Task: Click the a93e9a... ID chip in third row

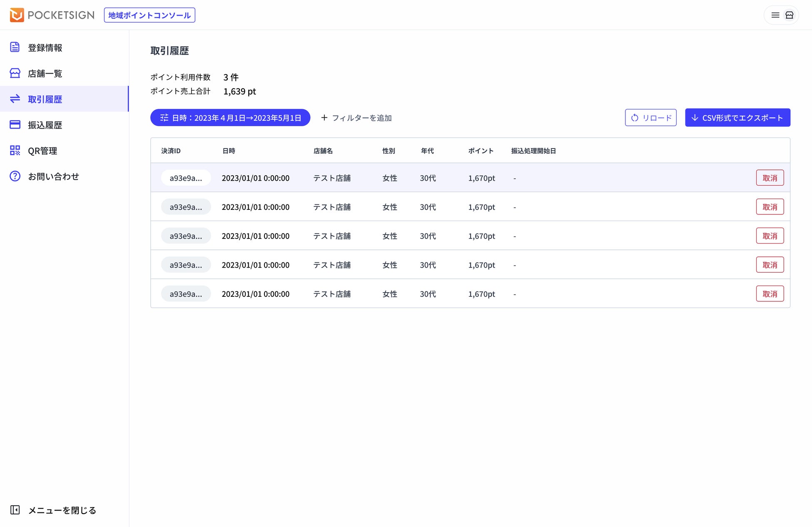Action: tap(186, 236)
